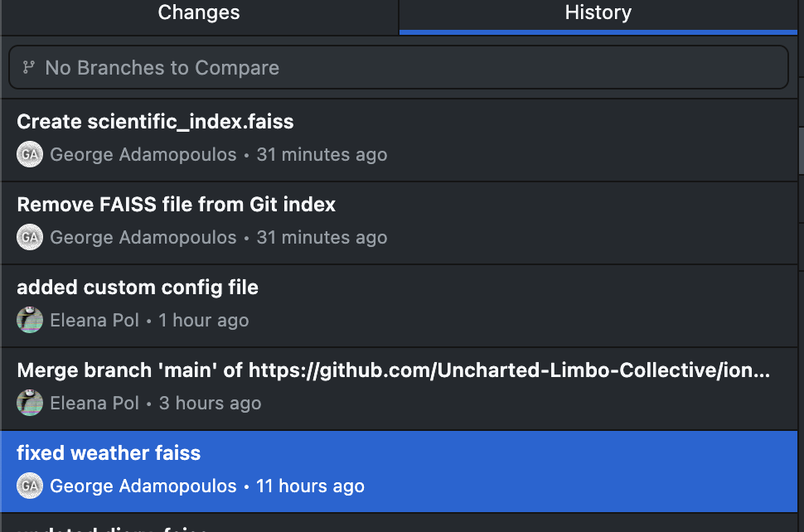Open the History tab
804x532 pixels.
(x=598, y=13)
